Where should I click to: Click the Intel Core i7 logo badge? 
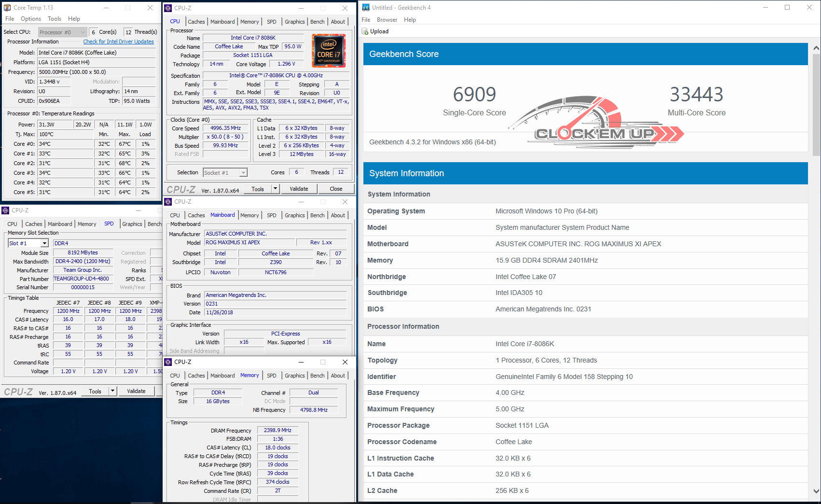(328, 50)
